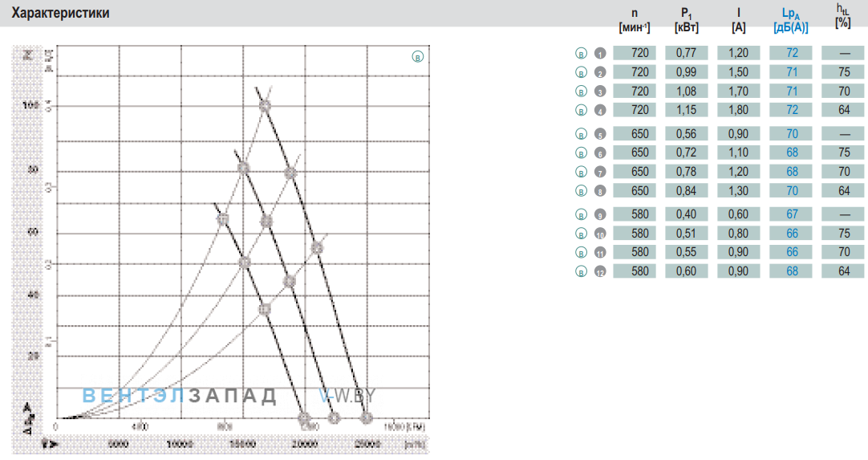868x460 pixels.
Task: Click the B curve icon in row 10
Action: pyautogui.click(x=581, y=234)
